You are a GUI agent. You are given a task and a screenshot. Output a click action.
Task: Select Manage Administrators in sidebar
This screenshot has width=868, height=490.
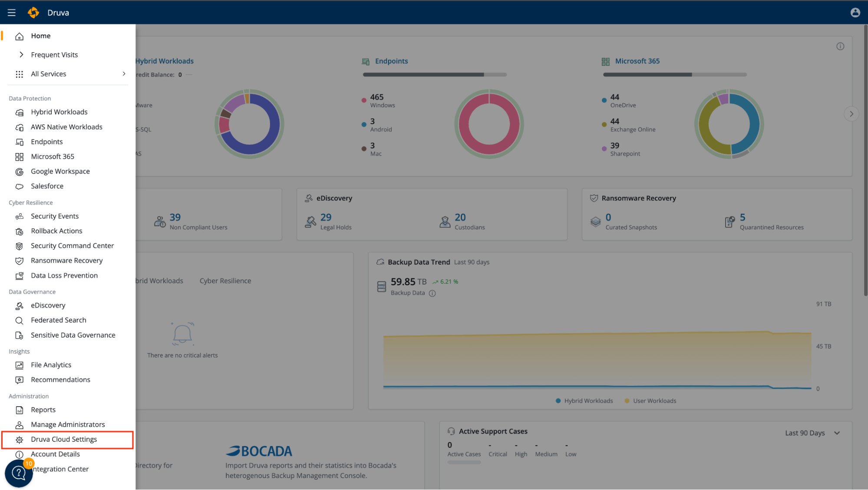[x=68, y=424]
